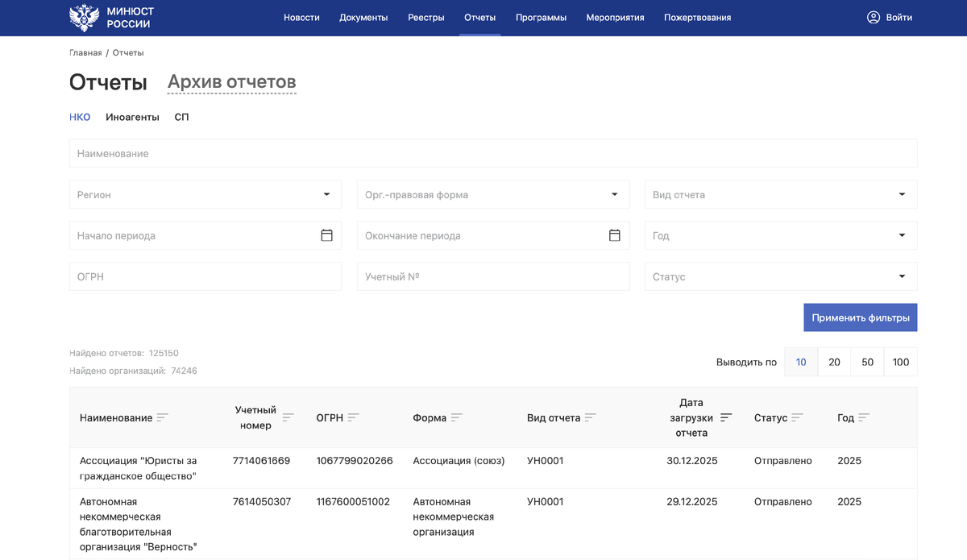Viewport: 967px width, 560px height.
Task: Open Документы in the top navigation
Action: tap(363, 18)
